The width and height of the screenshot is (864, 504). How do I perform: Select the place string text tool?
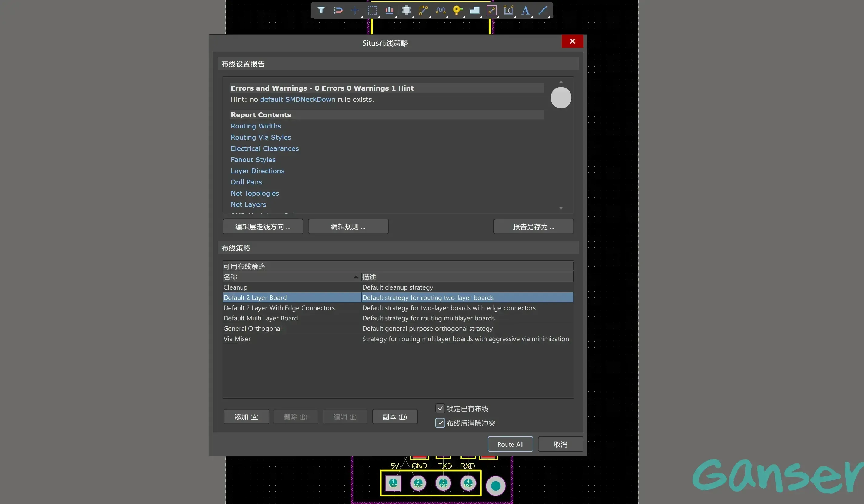click(525, 10)
